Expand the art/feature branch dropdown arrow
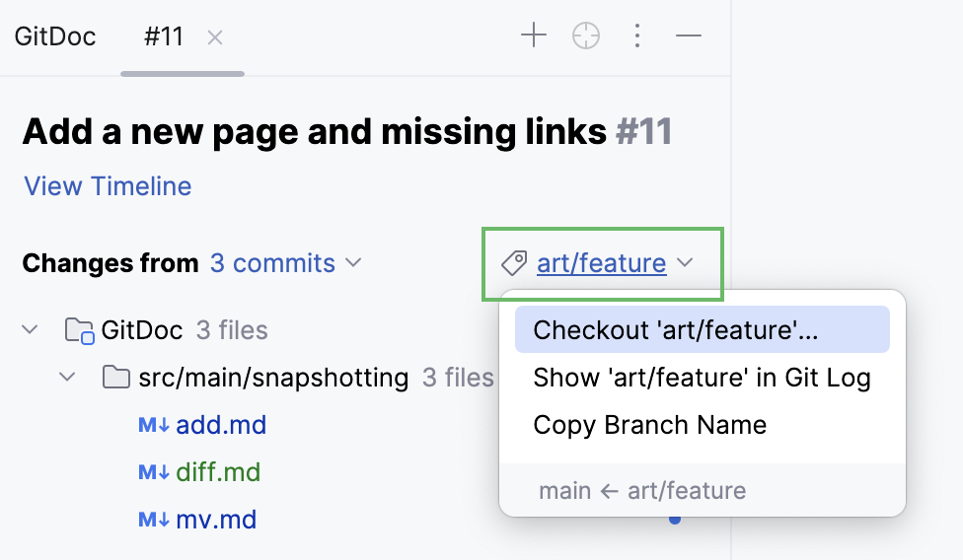Screen dimensions: 963x560 coord(687,263)
